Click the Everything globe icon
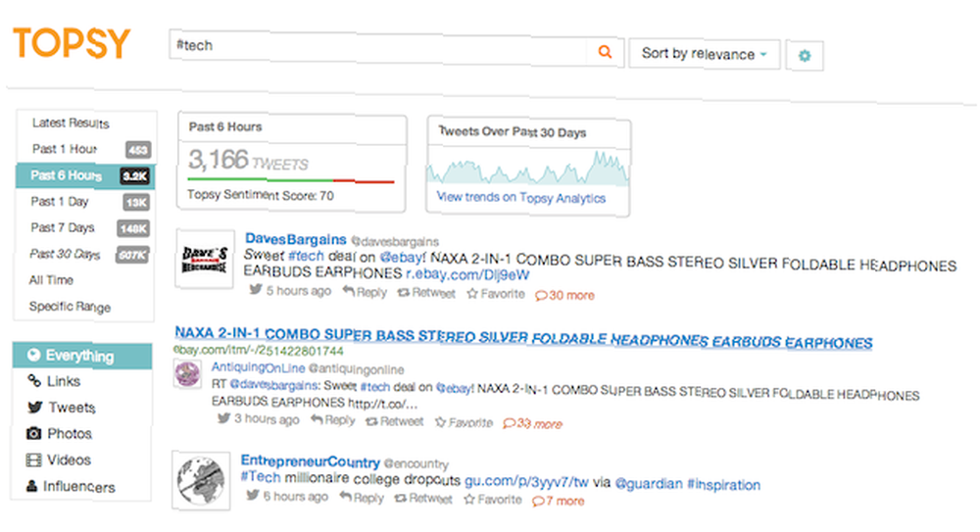 point(33,355)
